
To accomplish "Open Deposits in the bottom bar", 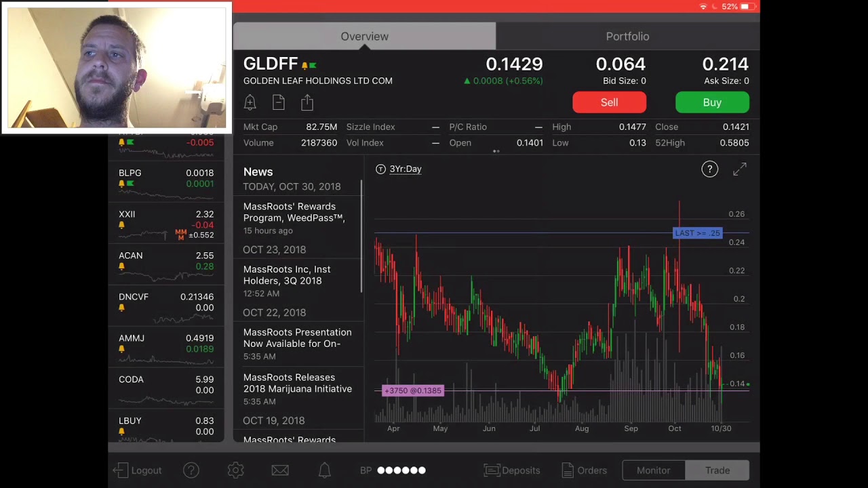I will click(x=512, y=470).
